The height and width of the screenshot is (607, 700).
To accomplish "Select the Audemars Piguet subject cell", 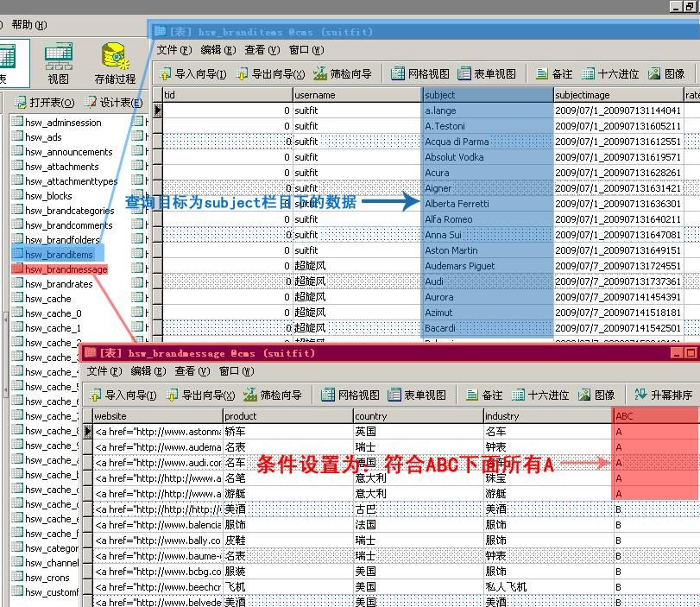I will pyautogui.click(x=488, y=266).
